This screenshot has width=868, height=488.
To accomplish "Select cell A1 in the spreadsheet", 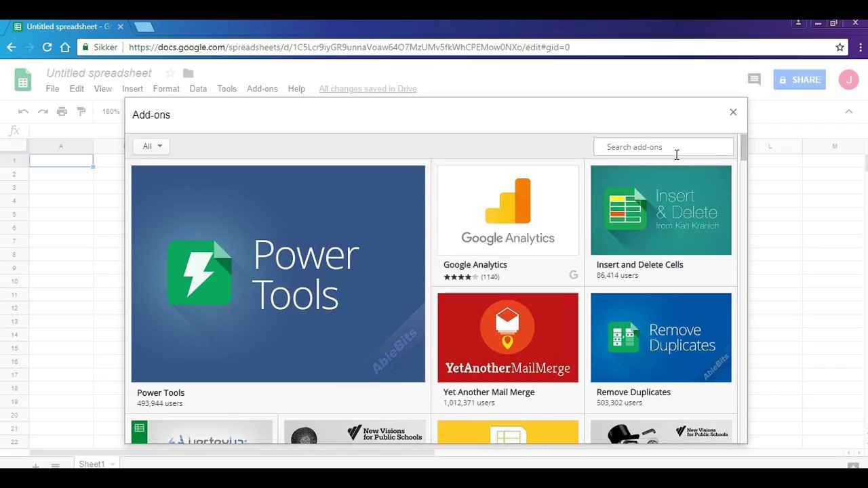I will point(61,161).
